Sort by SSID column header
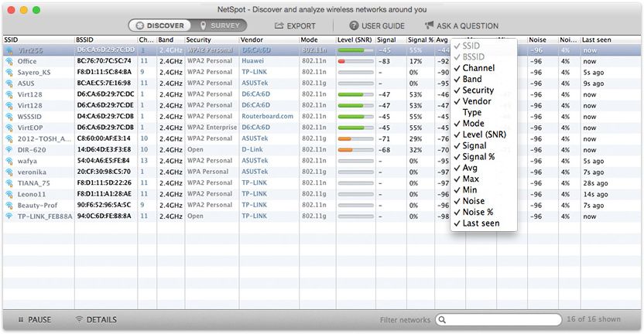The height and width of the screenshot is (334, 644). coord(39,39)
